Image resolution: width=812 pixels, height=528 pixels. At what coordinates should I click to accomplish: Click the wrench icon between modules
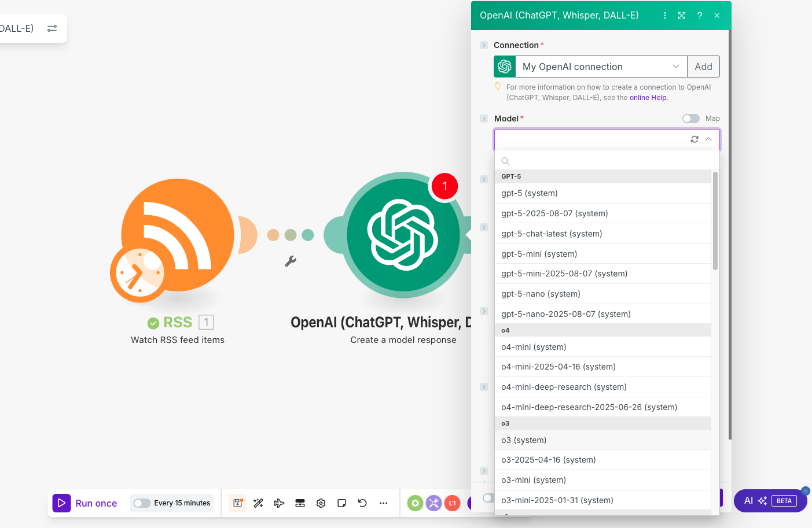click(291, 261)
